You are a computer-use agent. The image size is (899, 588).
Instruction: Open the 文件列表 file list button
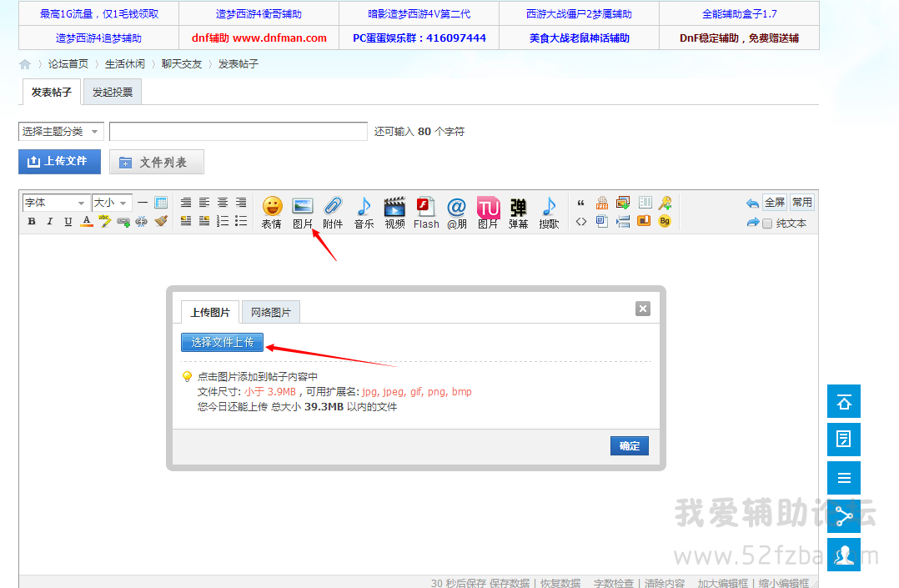pos(157,163)
